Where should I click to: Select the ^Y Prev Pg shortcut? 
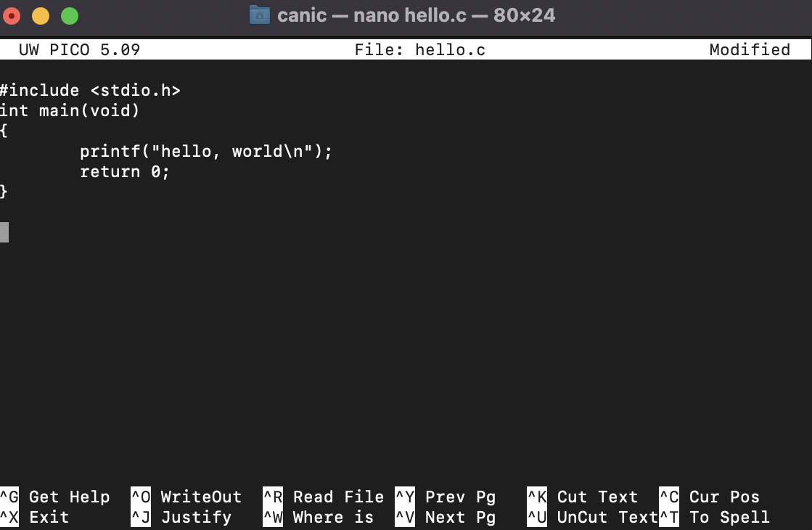[x=446, y=497]
